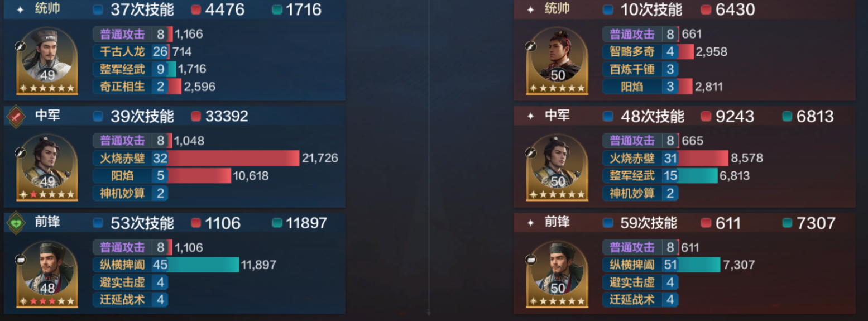Click the teal healing swatch next to 11897
868x321 pixels.
click(x=277, y=223)
